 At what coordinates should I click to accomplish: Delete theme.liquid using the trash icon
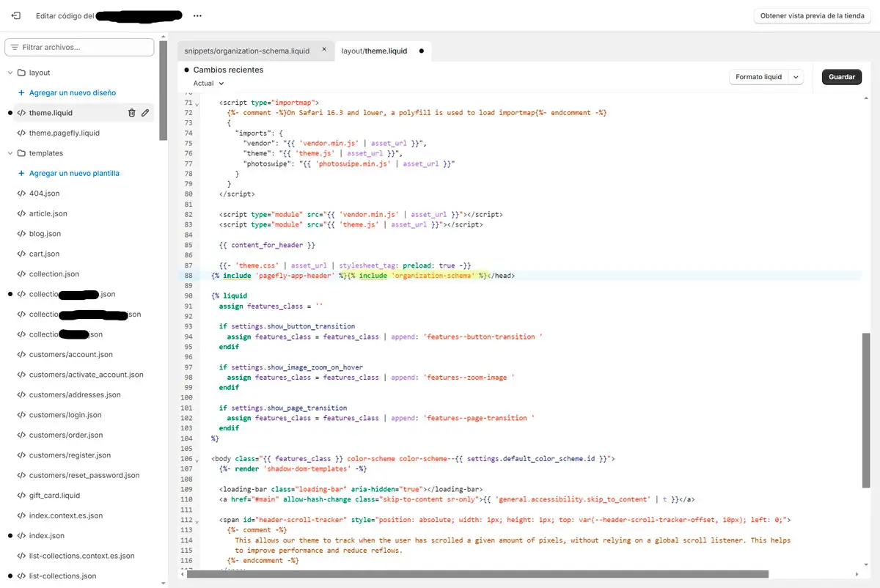click(132, 113)
